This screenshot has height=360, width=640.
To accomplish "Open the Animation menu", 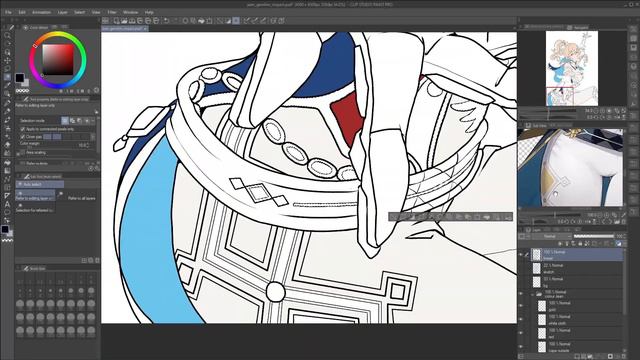I will click(41, 12).
